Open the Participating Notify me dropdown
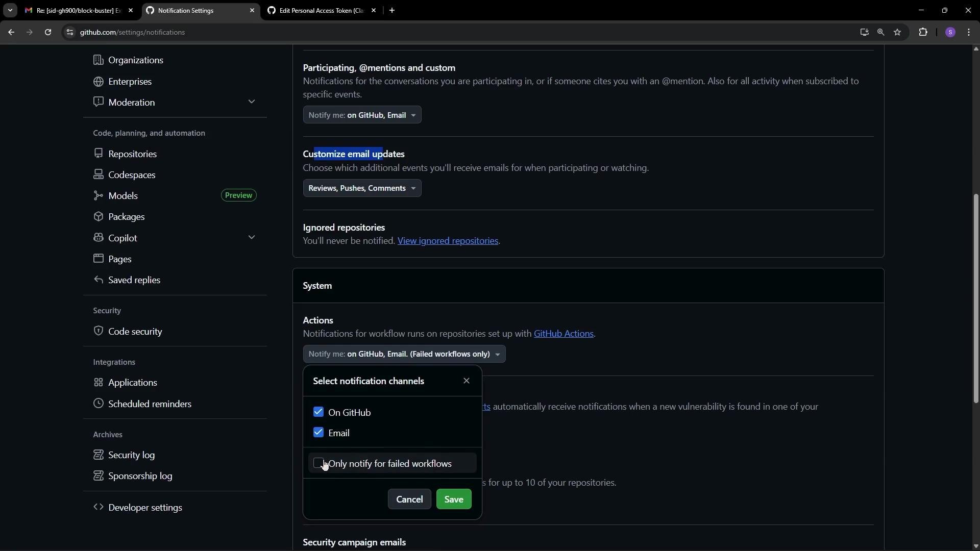This screenshot has width=980, height=551. (362, 115)
